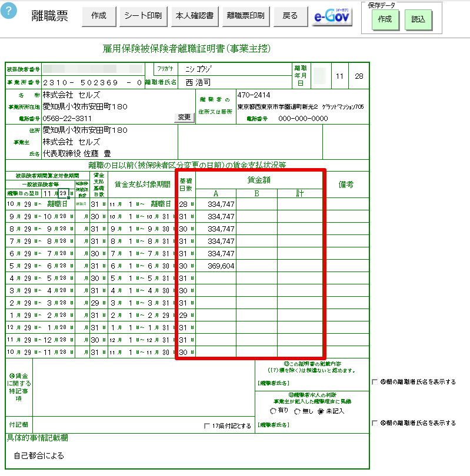Image resolution: width=470 pixels, height=476 pixels.
Task: Load saved data with 読込 button
Action: pos(418,20)
